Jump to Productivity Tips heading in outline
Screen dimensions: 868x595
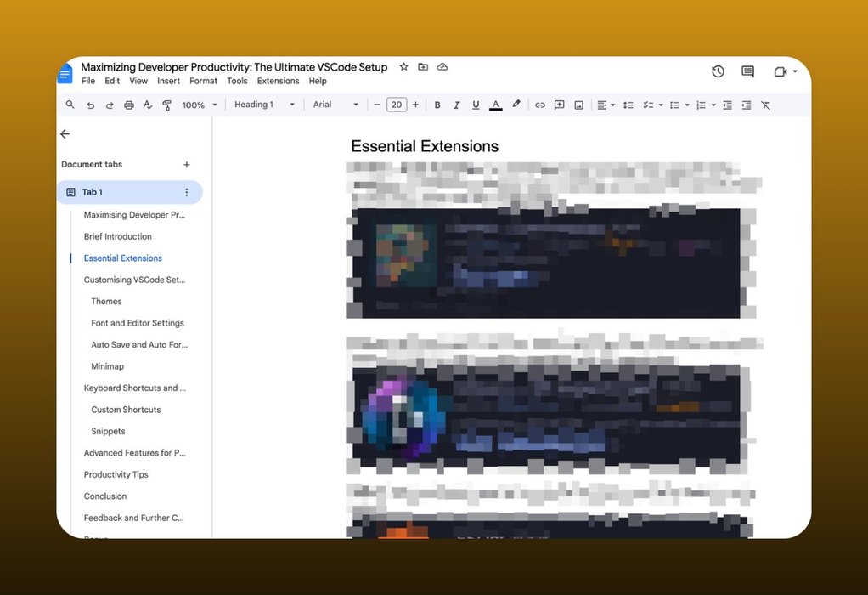116,474
